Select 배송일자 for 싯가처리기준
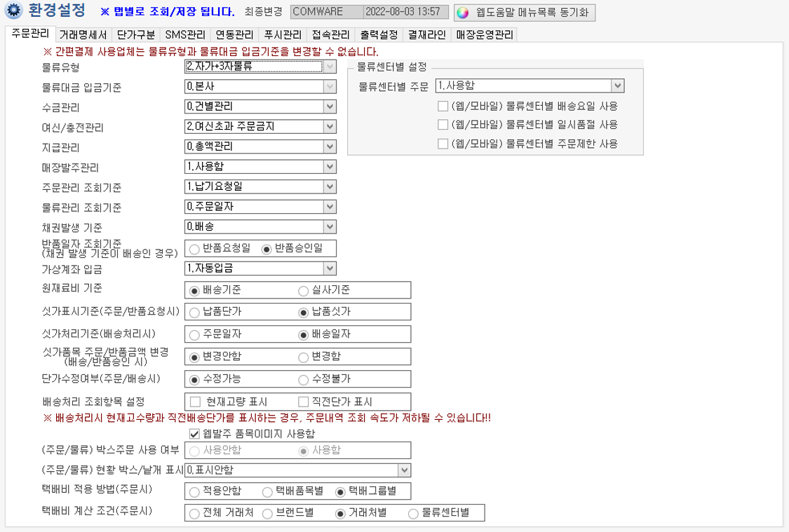 303,335
